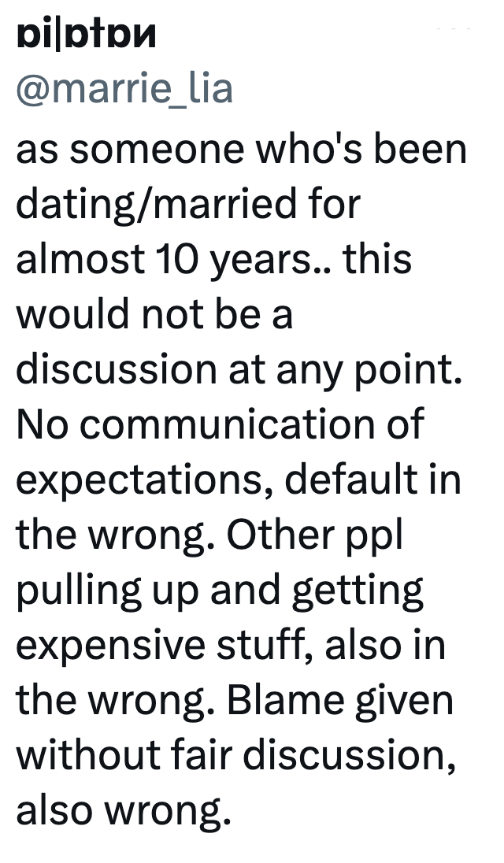This screenshot has width=504, height=863.
Task: Click the phrase "at any point."
Action: point(368,370)
